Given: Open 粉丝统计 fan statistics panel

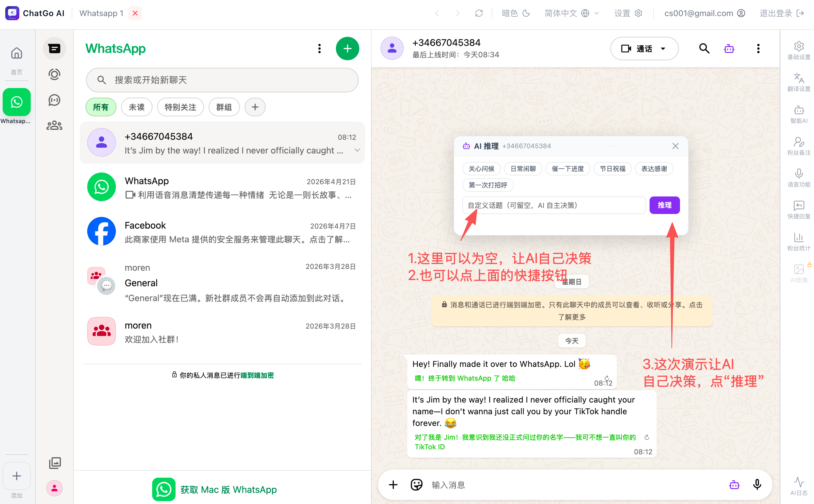Looking at the screenshot, I should 799,241.
